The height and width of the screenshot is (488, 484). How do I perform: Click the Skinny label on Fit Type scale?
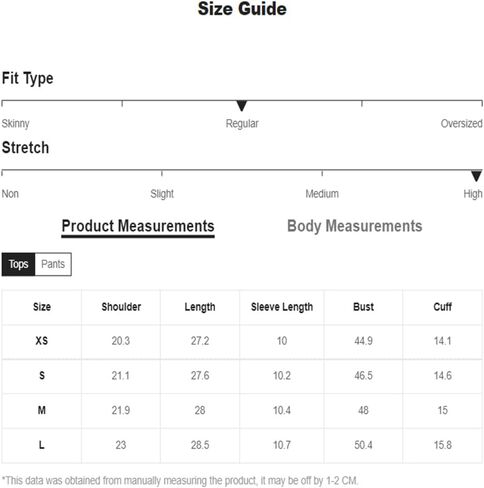click(15, 124)
